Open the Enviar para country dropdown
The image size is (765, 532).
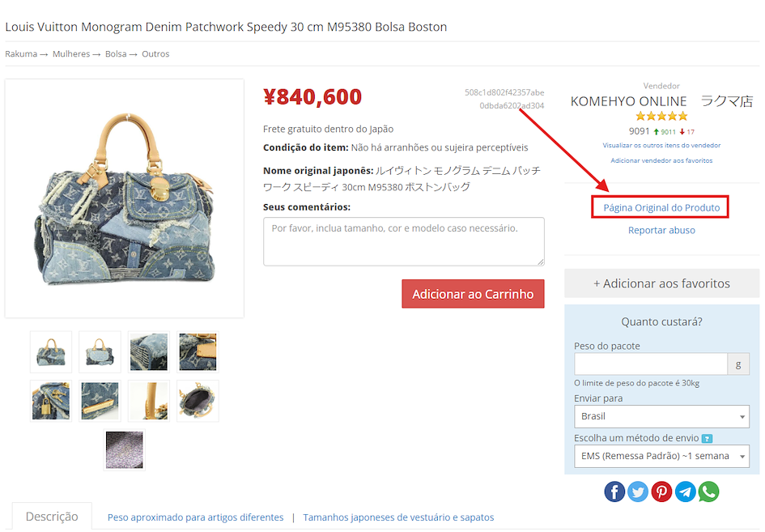[661, 416]
